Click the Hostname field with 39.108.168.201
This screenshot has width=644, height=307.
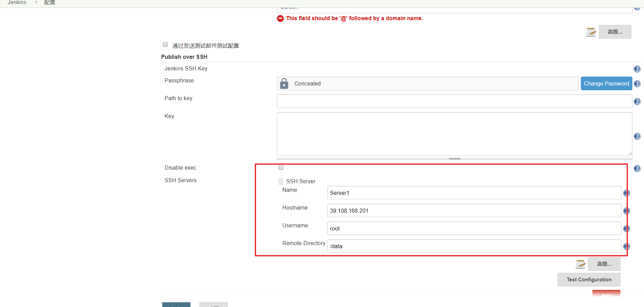point(474,211)
